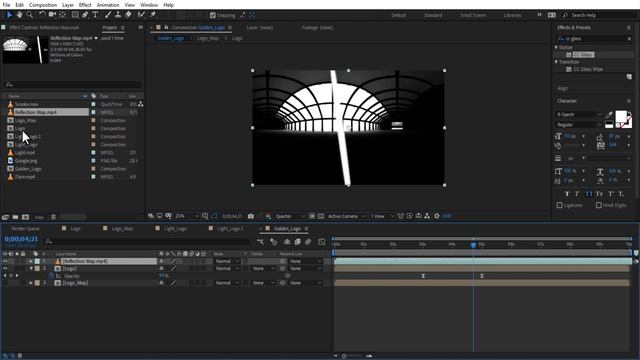Select the Zoom magnifier tool

(29, 15)
